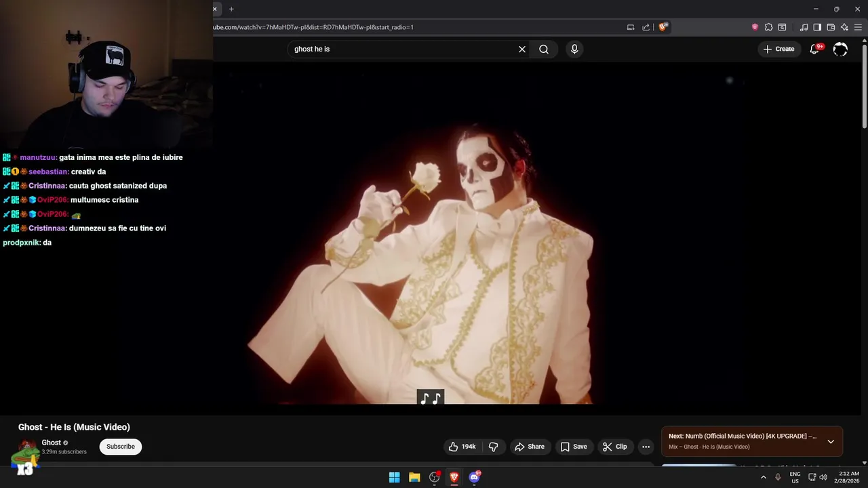
Task: Open File Explorer from taskbar
Action: [414, 477]
